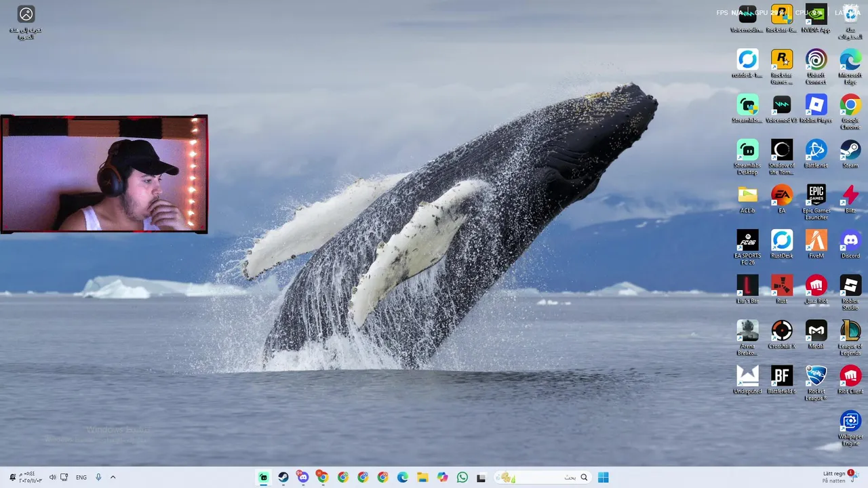Select the webcam overlay window

click(x=104, y=174)
